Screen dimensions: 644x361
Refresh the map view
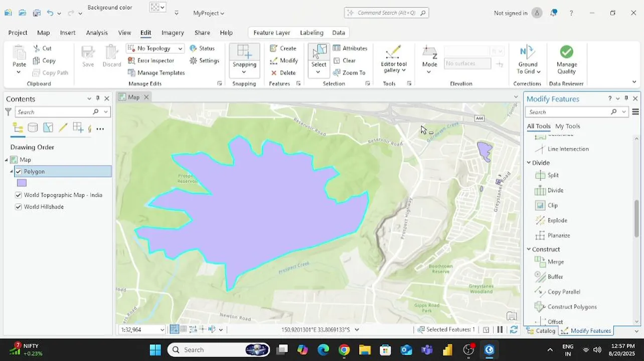pos(514,329)
